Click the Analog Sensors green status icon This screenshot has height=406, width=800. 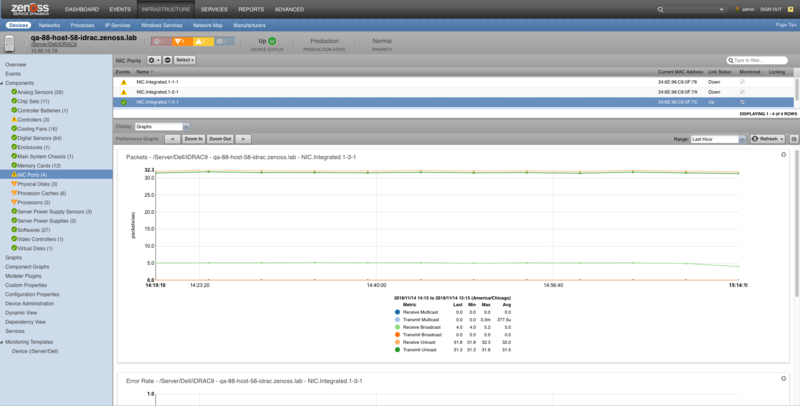tap(14, 92)
